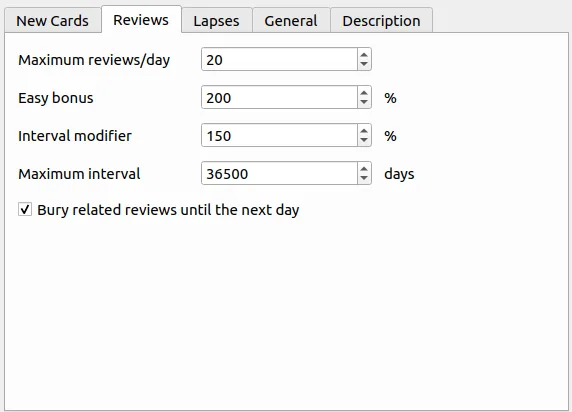Screen dimensions: 572x412
Task: Increase Interval modifier with up arrow
Action: click(x=364, y=130)
